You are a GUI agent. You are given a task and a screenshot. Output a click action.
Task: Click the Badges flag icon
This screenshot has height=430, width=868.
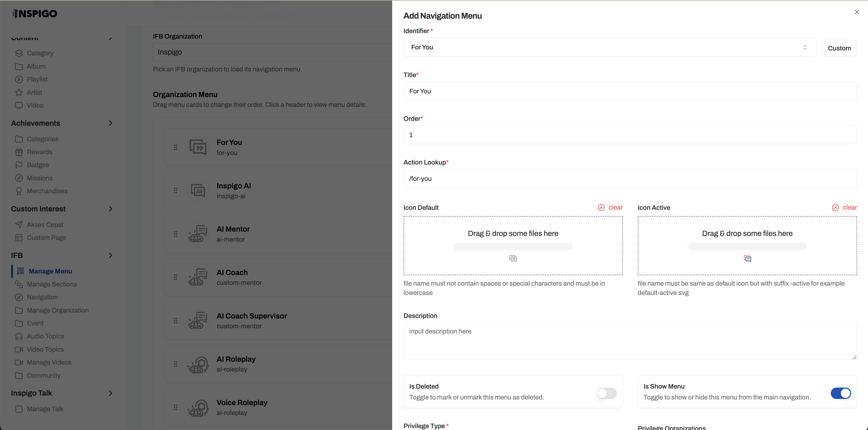click(x=19, y=165)
